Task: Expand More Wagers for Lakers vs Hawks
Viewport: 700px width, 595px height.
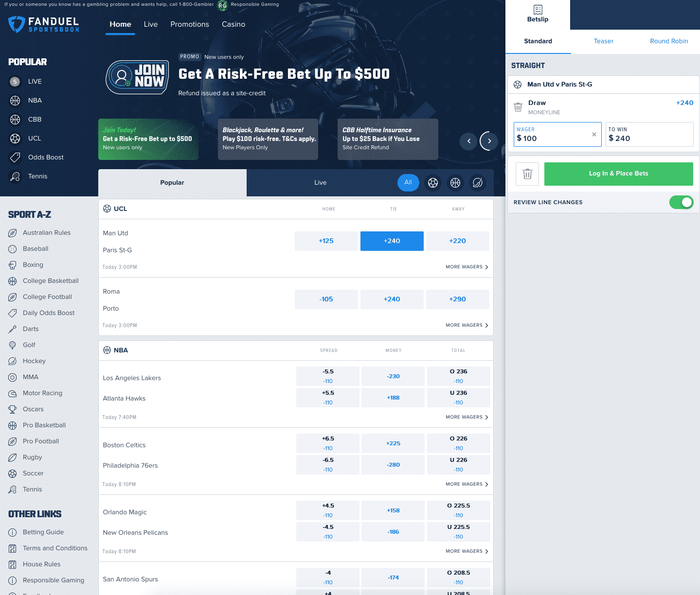Action: click(x=467, y=417)
